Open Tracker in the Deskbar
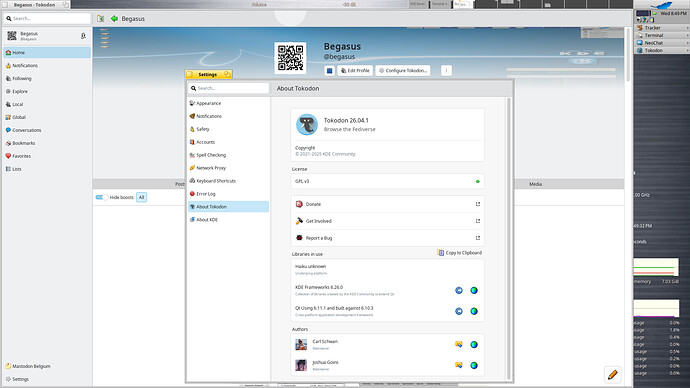The image size is (690, 388). (x=662, y=28)
